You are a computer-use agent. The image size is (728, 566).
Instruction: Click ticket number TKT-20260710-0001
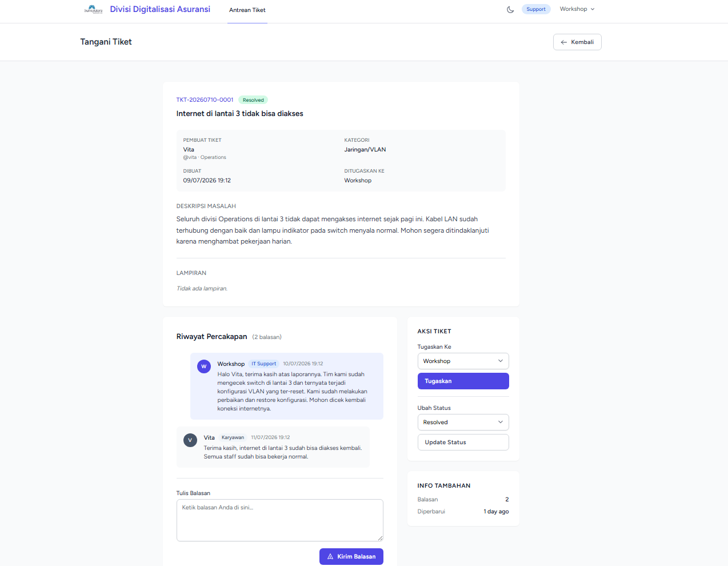205,100
